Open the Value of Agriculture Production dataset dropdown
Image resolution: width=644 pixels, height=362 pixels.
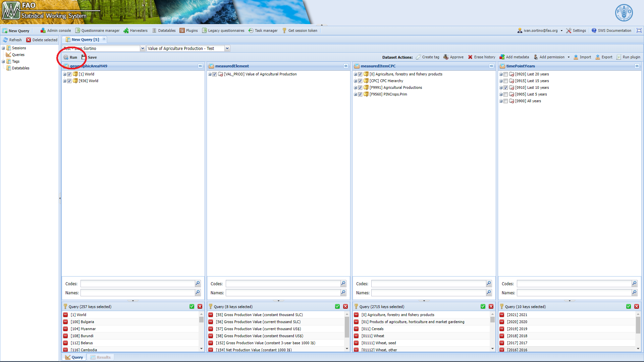(x=227, y=48)
